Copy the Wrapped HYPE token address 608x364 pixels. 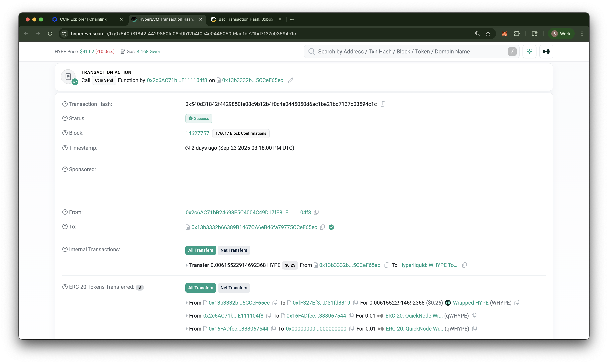(517, 303)
